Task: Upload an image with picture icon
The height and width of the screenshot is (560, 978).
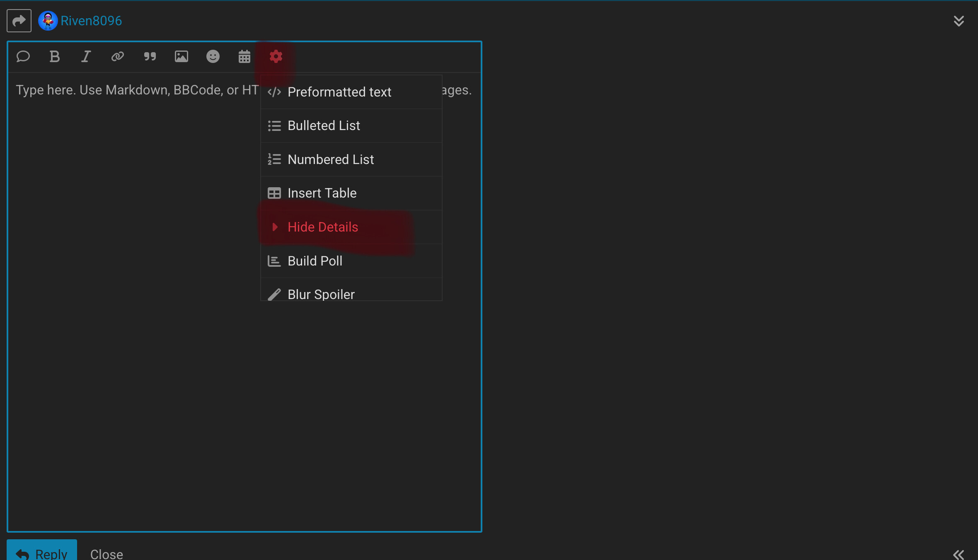Action: [181, 56]
